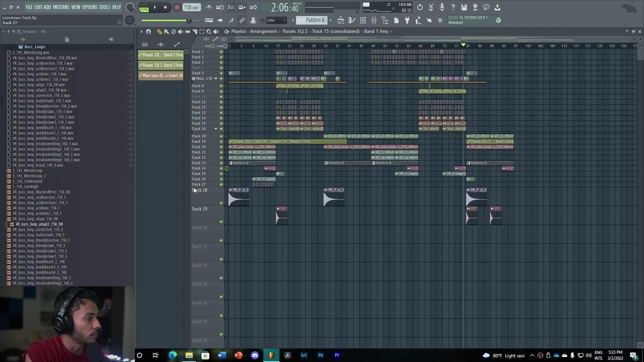The height and width of the screenshot is (362, 644).
Task: Select the Param. EQ - Band 1 freq clip in picker
Action: 160,55
